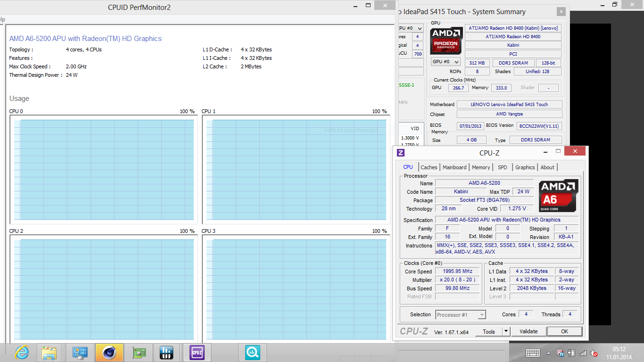Open the McAfee shield tray icon
Viewport: 644px width, 362px height.
[x=560, y=353]
